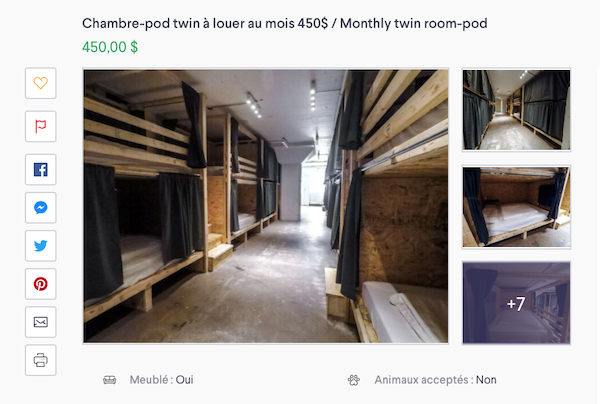This screenshot has height=404, width=600.
Task: View the first thumbnail of curtained corridor
Action: pos(516,110)
